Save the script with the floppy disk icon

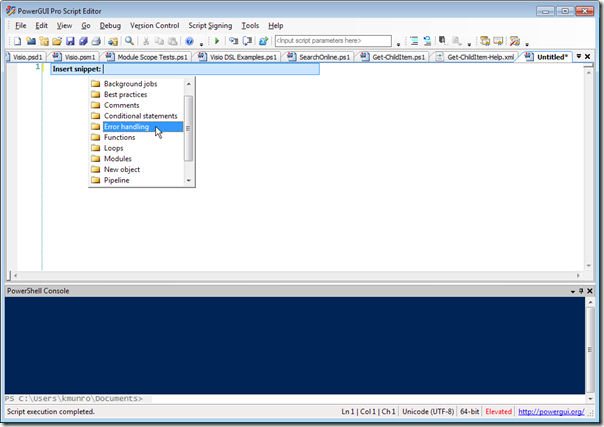point(70,41)
